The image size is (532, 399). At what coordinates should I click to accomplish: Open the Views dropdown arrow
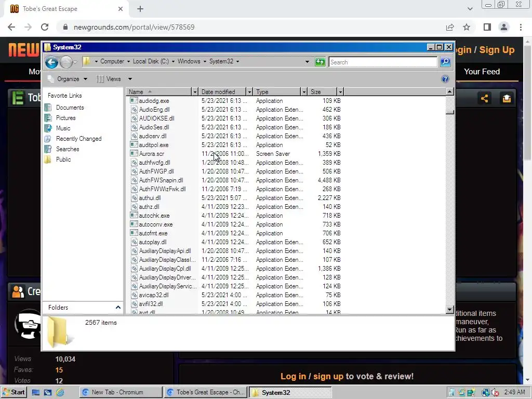pyautogui.click(x=130, y=79)
